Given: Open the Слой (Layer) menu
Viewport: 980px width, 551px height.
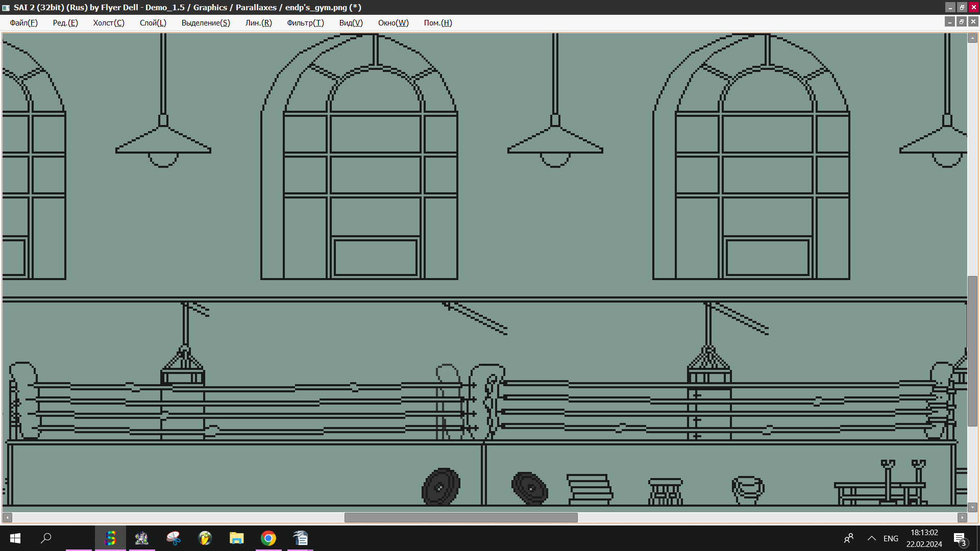Looking at the screenshot, I should click(x=153, y=23).
